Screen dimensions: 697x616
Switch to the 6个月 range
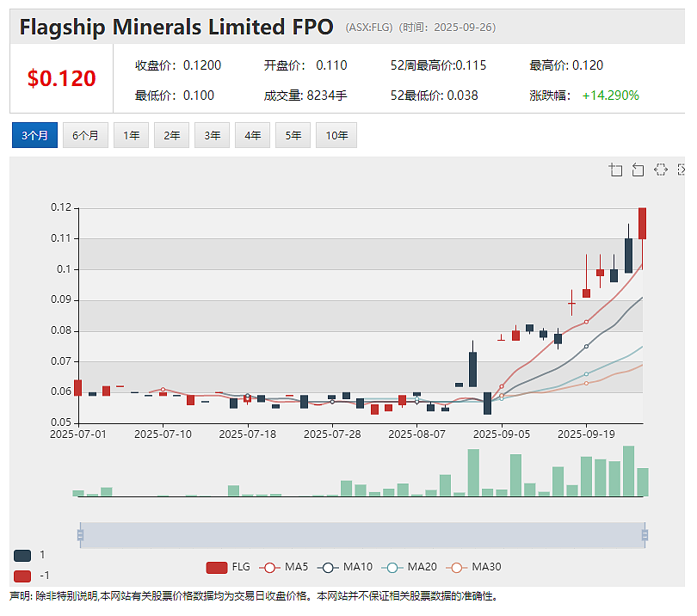tap(85, 135)
